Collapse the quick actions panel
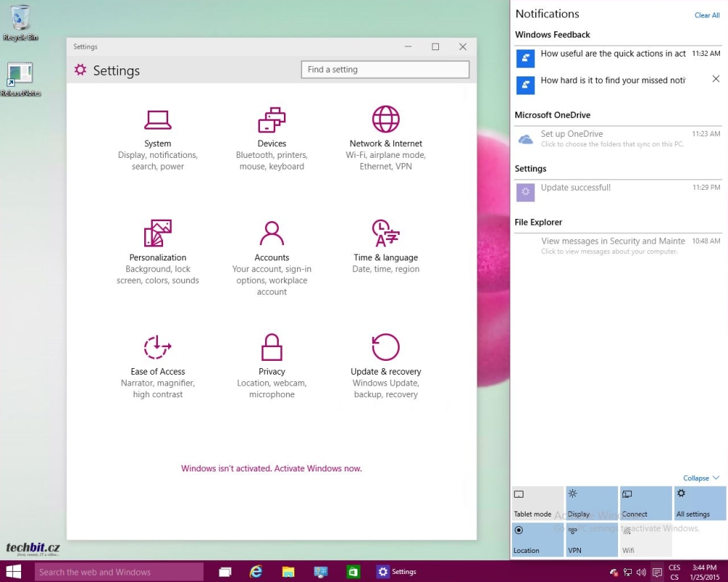Screen dimensions: 728x582 pyautogui.click(x=701, y=478)
